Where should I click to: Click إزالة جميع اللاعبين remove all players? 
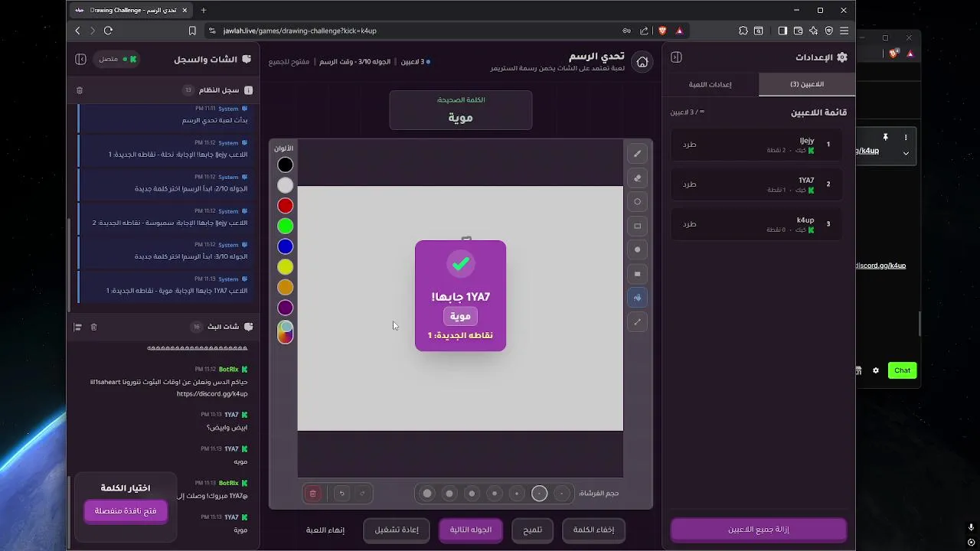pyautogui.click(x=759, y=530)
